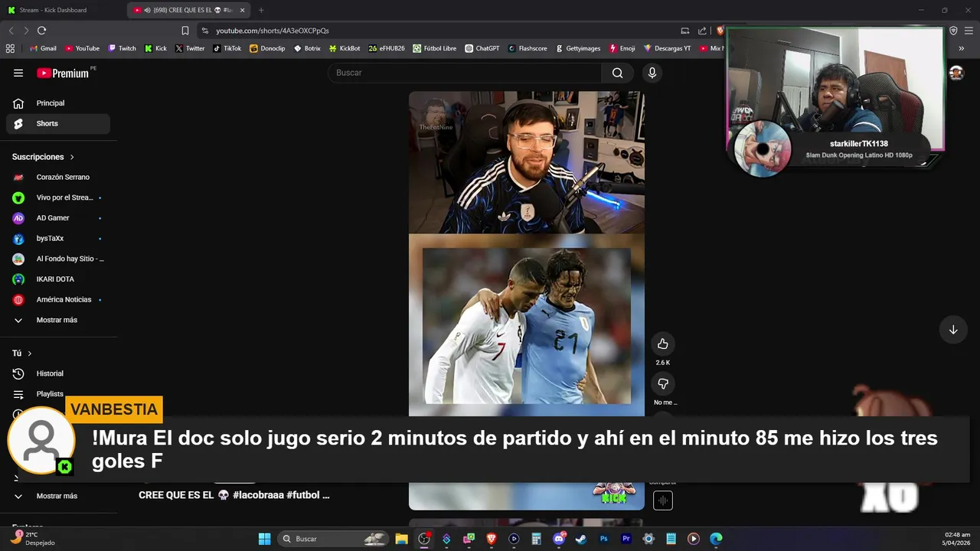Open the AD Gamer subscription
Screen dimensions: 980x551
point(57,218)
